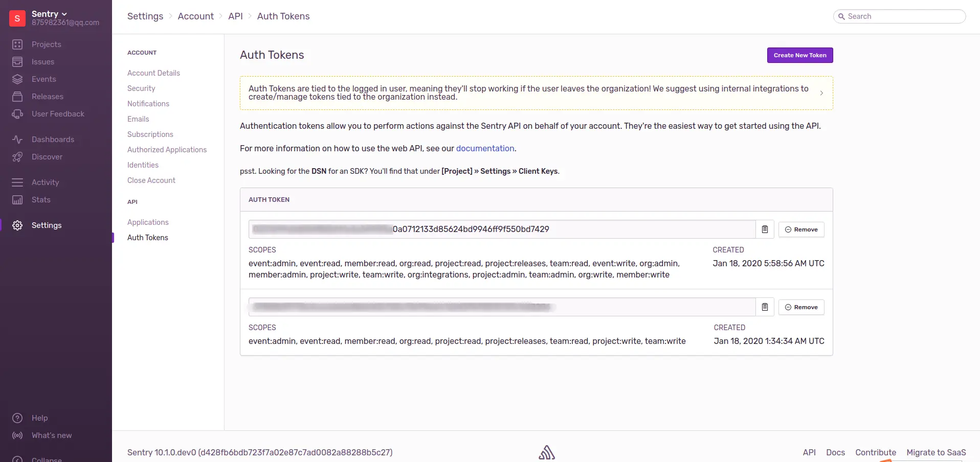Viewport: 980px width, 462px height.
Task: Click the What's new broadcast icon
Action: click(17, 435)
